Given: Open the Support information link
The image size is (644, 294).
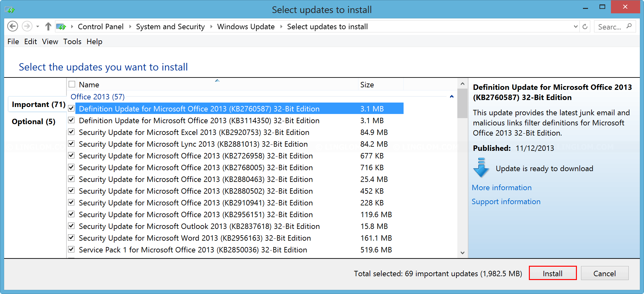Looking at the screenshot, I should [506, 202].
